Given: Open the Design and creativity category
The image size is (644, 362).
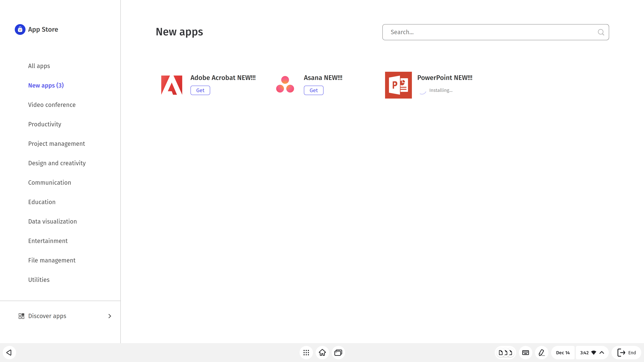Looking at the screenshot, I should pos(57,163).
